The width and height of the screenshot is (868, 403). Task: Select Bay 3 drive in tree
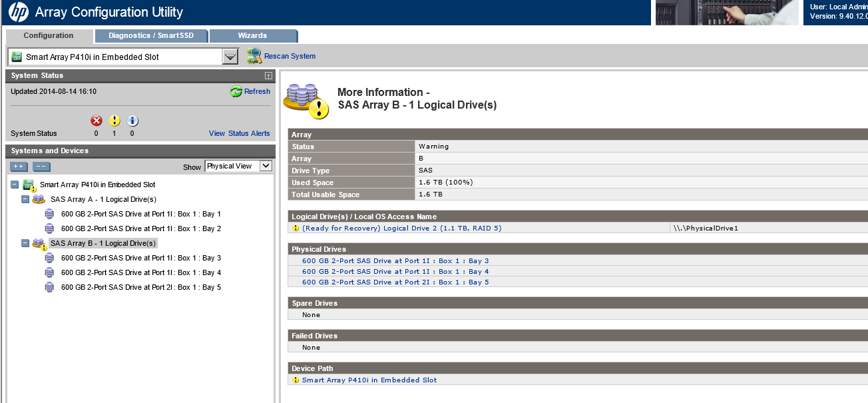pyautogui.click(x=141, y=258)
